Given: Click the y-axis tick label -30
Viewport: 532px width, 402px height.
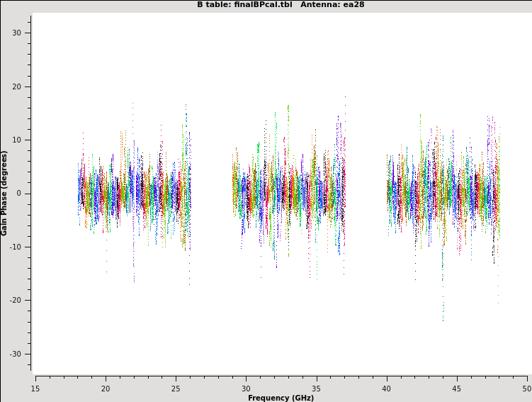Looking at the screenshot, I should point(16,354).
